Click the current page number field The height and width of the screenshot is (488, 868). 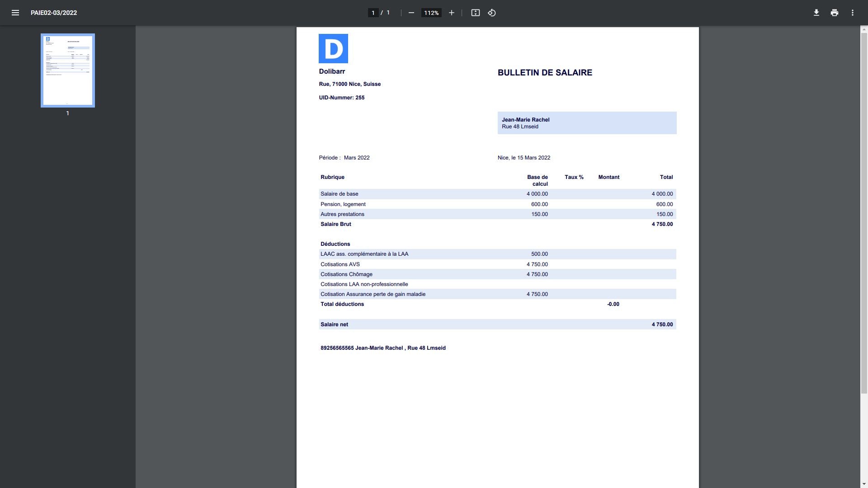[x=373, y=13]
